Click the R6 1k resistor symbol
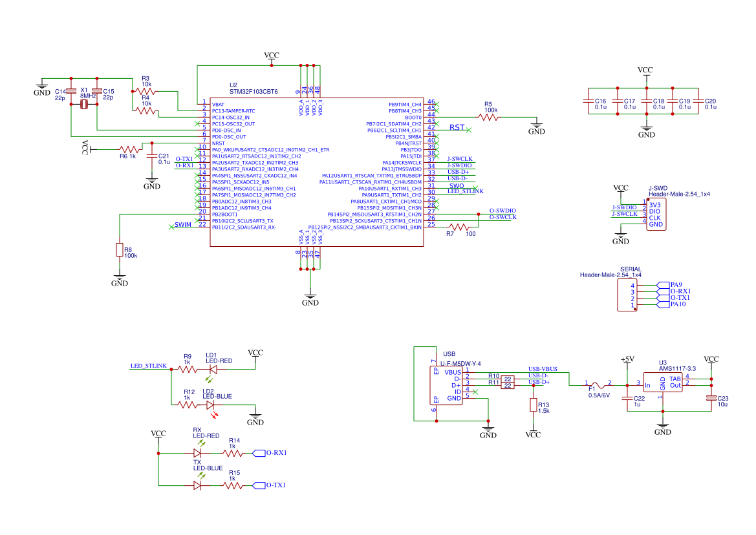The image size is (756, 535). click(129, 149)
